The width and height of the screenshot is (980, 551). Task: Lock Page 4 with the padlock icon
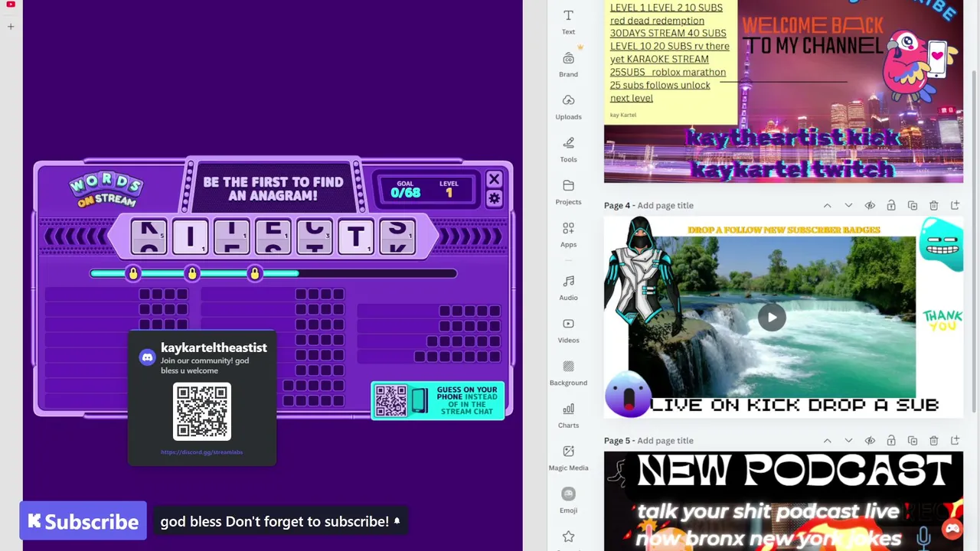pos(891,205)
